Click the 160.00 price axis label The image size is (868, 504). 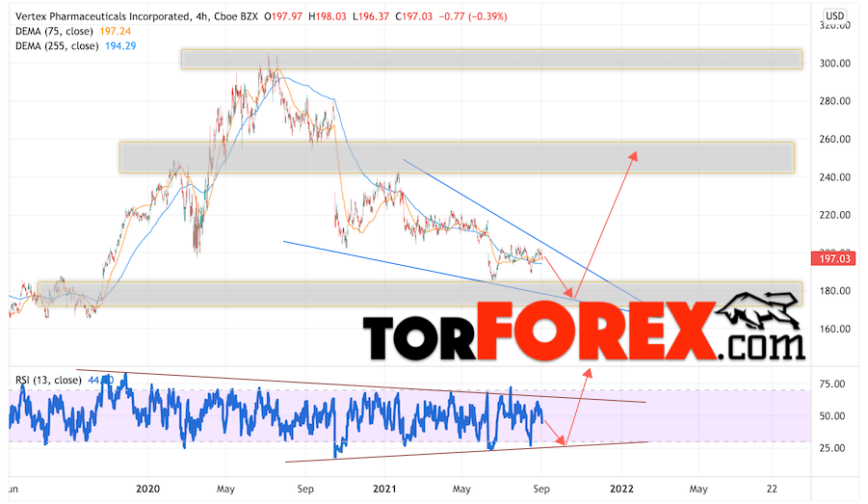(x=835, y=329)
